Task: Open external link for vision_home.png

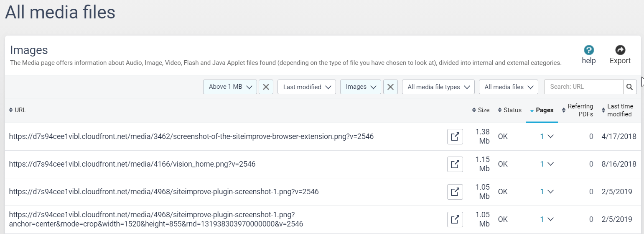Action: tap(455, 164)
